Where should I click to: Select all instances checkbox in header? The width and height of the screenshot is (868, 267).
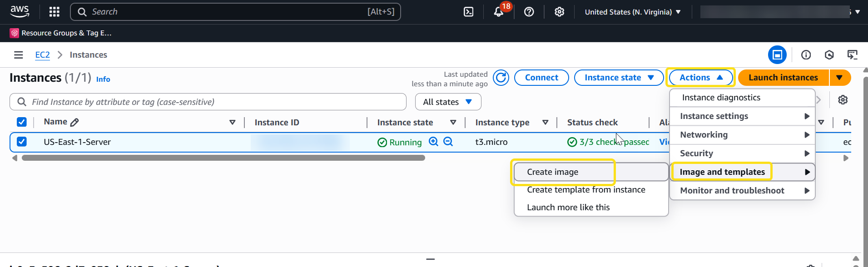click(21, 122)
